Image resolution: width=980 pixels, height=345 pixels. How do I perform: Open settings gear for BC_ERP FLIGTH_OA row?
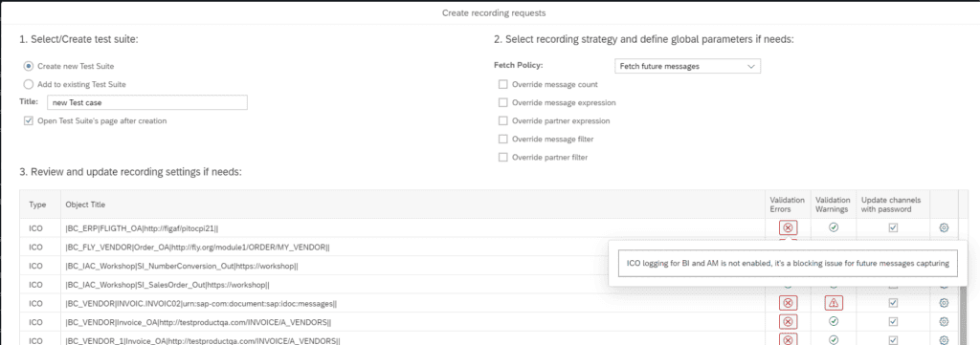pos(944,227)
